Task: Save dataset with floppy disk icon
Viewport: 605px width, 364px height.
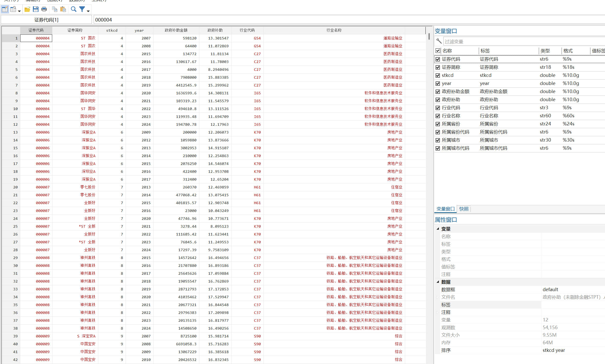Action: pyautogui.click(x=36, y=9)
